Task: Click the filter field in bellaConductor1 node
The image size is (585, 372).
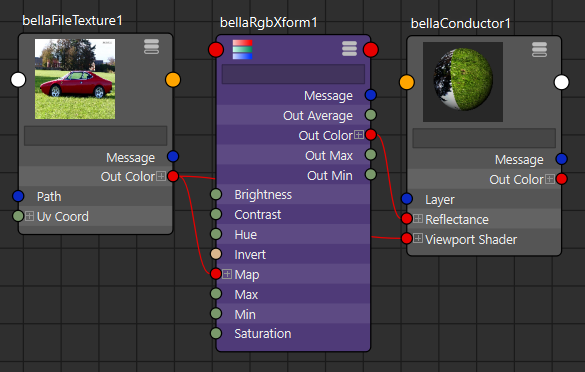Action: [484, 138]
